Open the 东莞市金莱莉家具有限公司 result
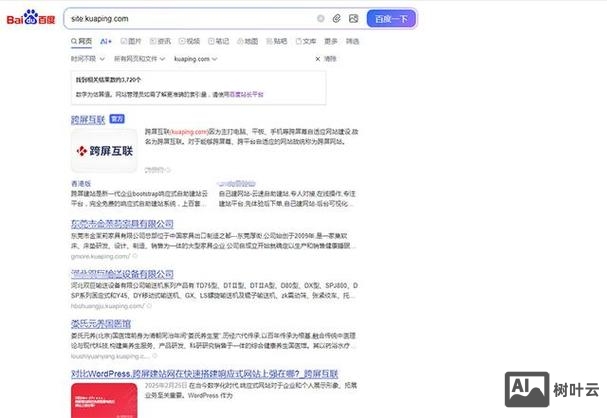Viewport: 607px width, 418px height. [122, 224]
